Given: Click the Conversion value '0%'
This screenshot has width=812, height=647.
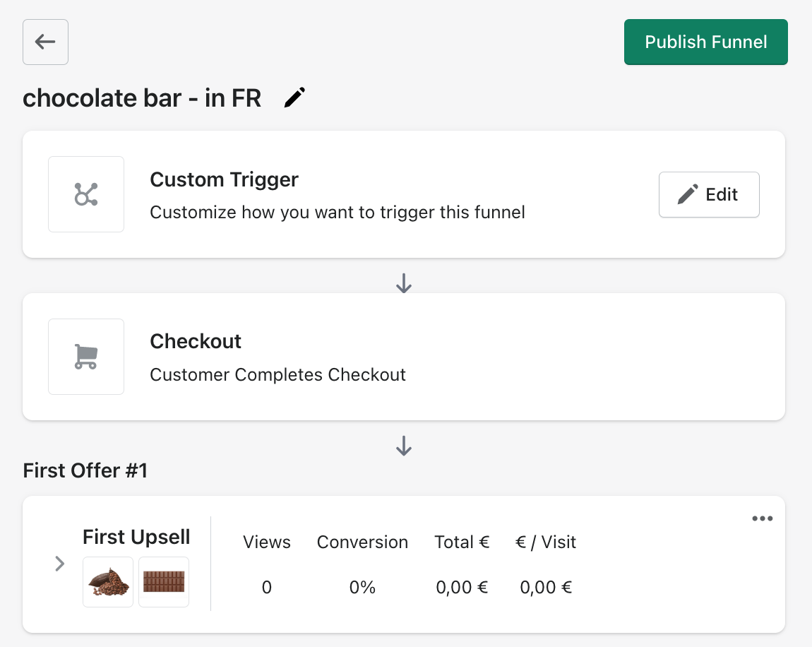Looking at the screenshot, I should [362, 588].
